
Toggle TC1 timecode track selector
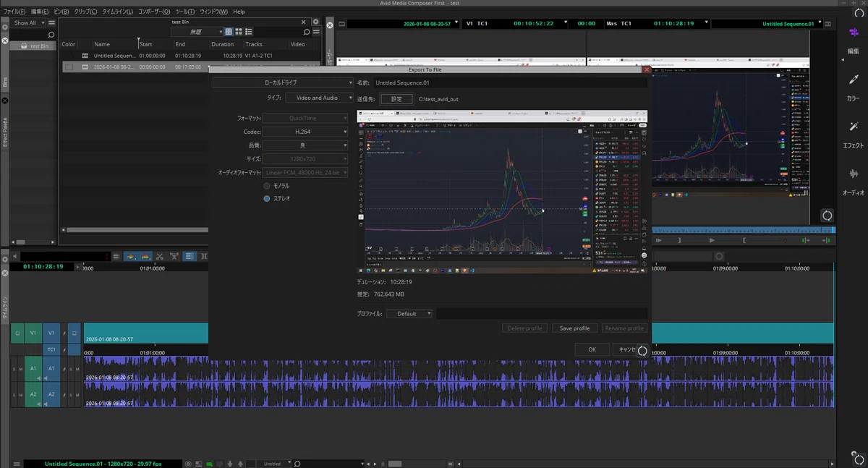point(51,349)
